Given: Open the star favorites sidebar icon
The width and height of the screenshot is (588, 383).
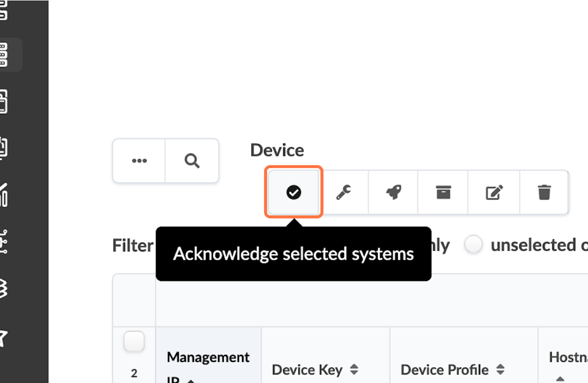Looking at the screenshot, I should click(3, 337).
